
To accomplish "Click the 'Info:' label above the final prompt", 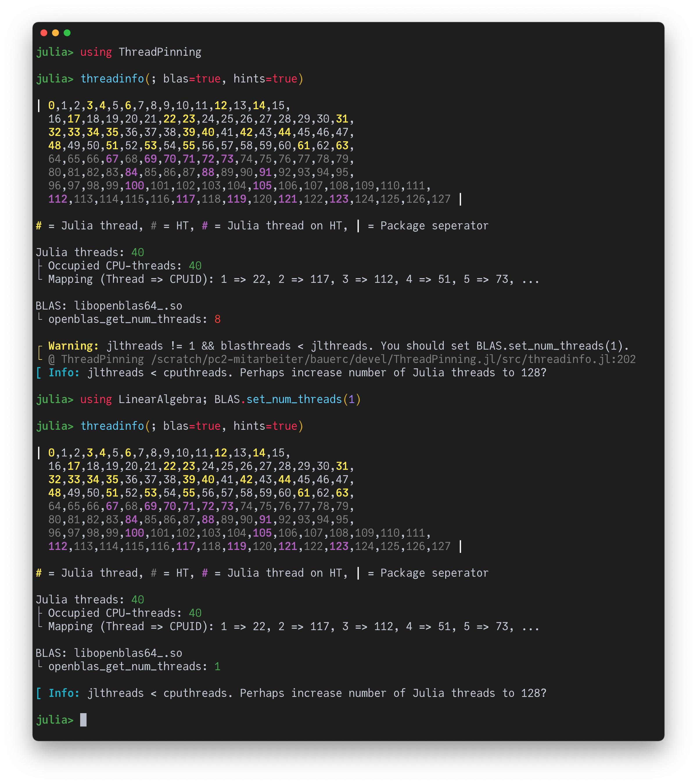I will click(64, 693).
